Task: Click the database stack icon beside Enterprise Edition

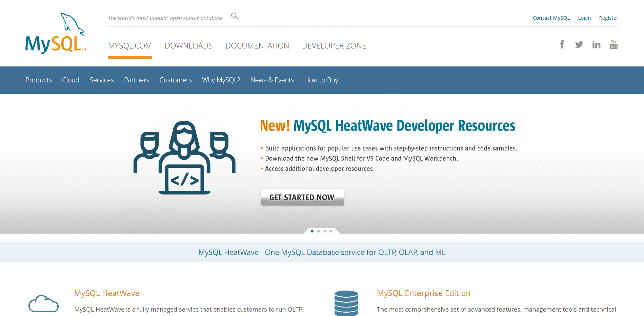Action: [x=346, y=303]
